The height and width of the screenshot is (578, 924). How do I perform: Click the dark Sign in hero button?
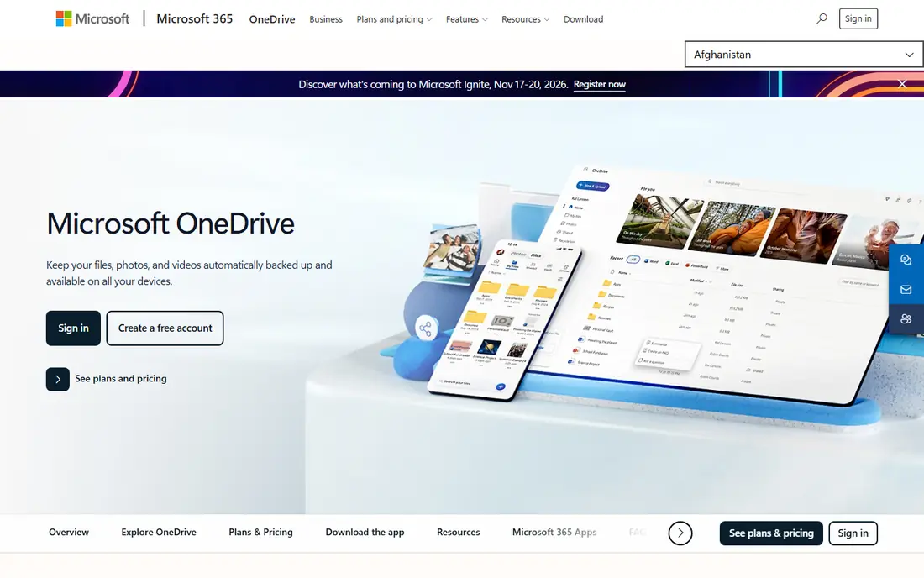[x=73, y=328]
